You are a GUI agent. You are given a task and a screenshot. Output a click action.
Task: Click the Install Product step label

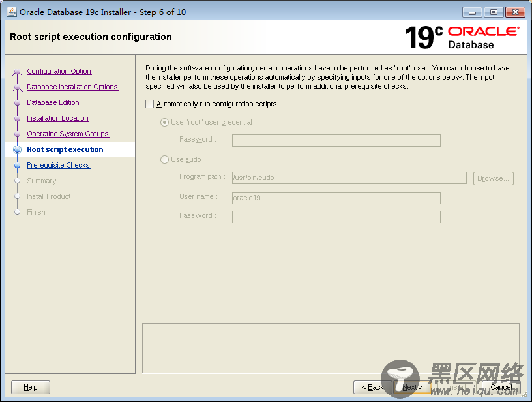[x=49, y=196]
